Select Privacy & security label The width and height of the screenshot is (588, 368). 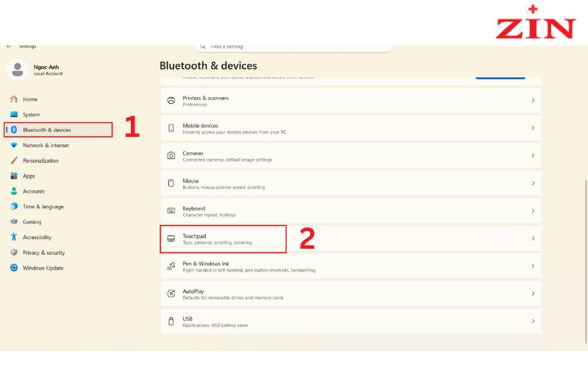(43, 252)
